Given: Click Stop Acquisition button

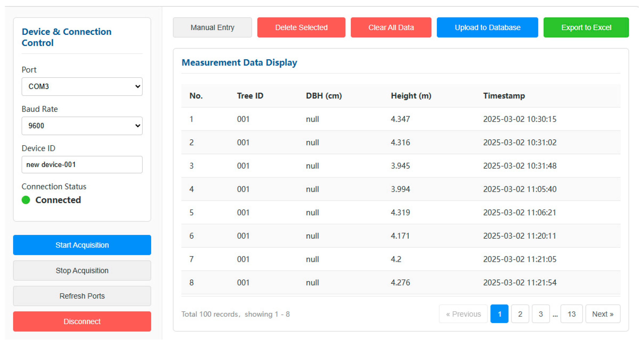Looking at the screenshot, I should click(x=82, y=270).
